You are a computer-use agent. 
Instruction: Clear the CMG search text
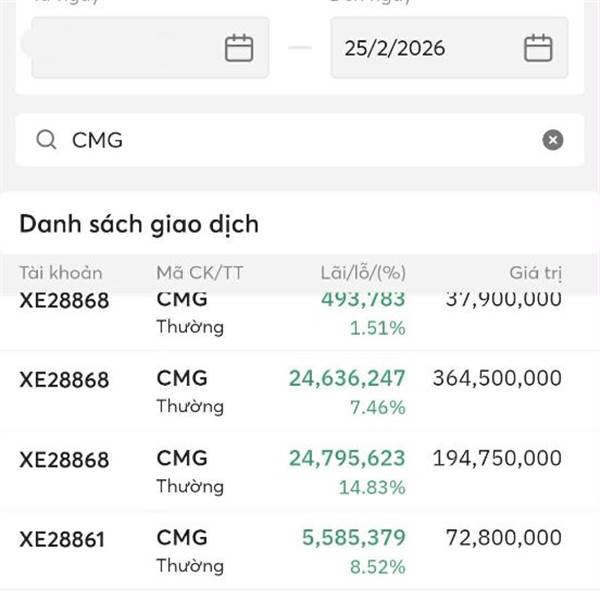pyautogui.click(x=553, y=140)
